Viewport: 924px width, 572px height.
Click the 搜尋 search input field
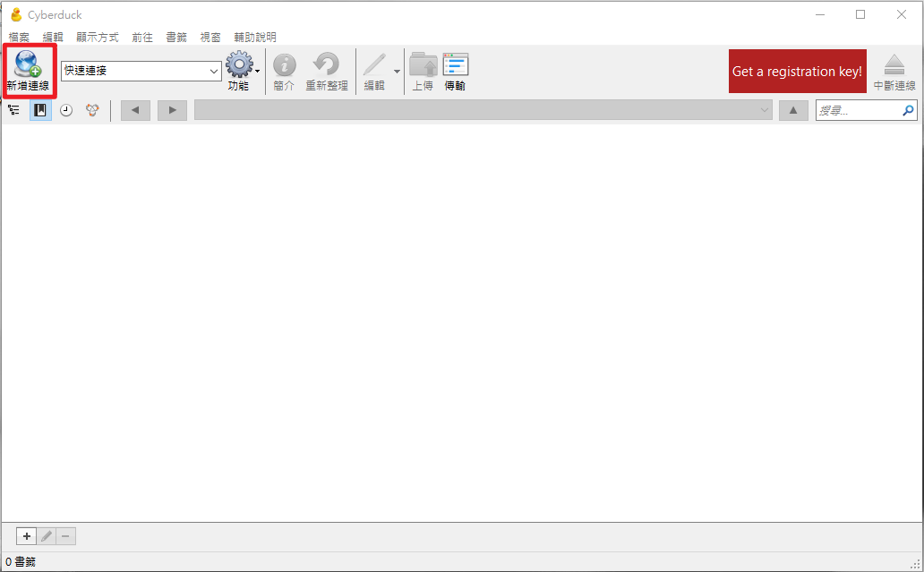(860, 110)
